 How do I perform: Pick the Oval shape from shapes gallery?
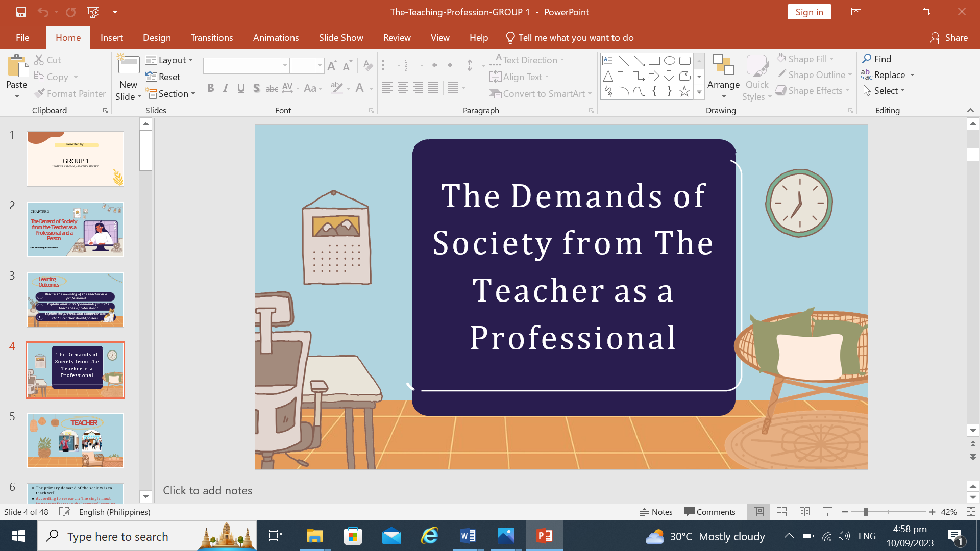pyautogui.click(x=670, y=60)
